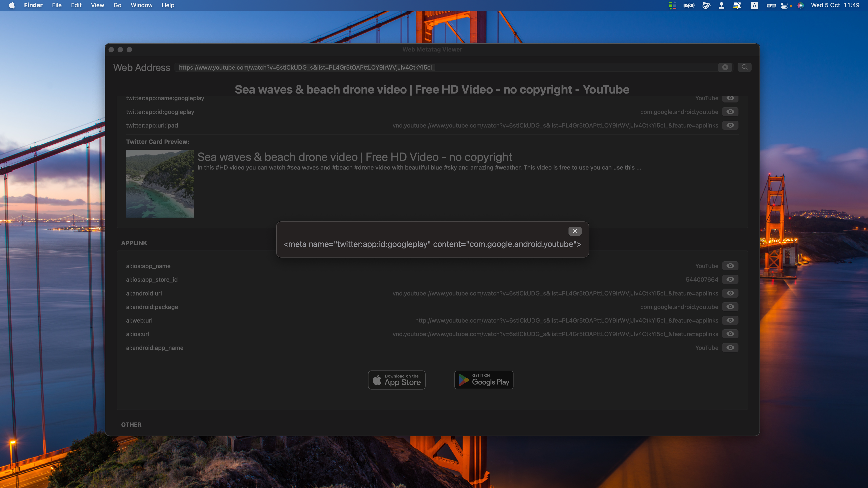The width and height of the screenshot is (868, 488).
Task: Click the Siri icon in menu bar
Action: click(801, 5)
